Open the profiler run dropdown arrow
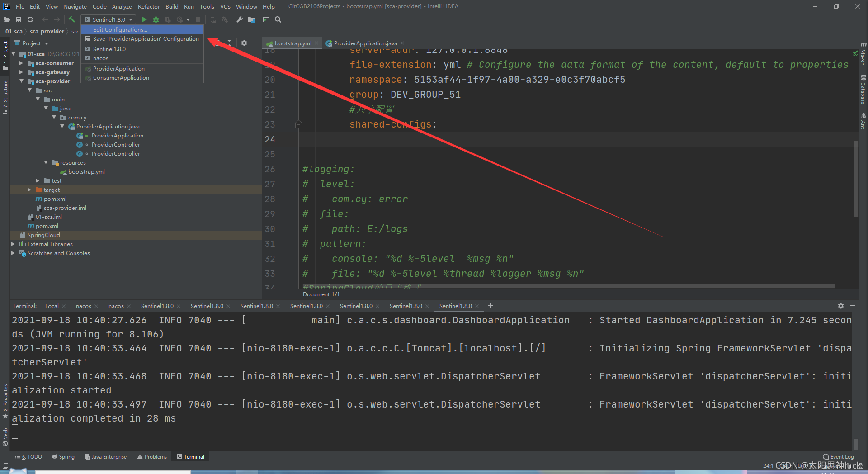The height and width of the screenshot is (474, 868). 188,19
